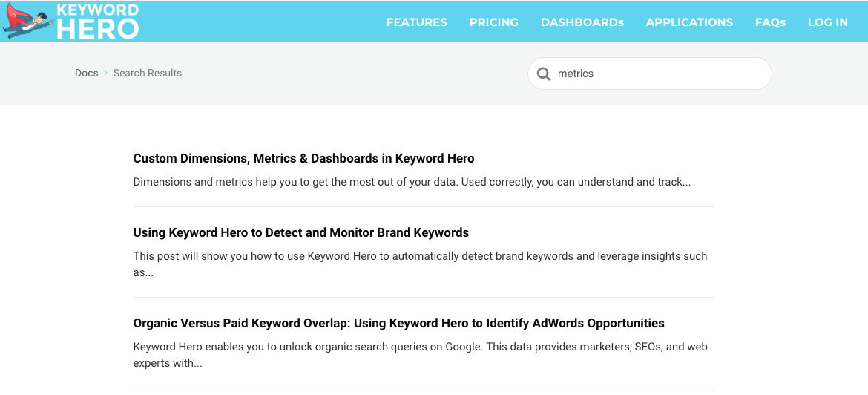Image resolution: width=868 pixels, height=395 pixels.
Task: Go back to the Docs breadcrumb
Action: click(86, 73)
